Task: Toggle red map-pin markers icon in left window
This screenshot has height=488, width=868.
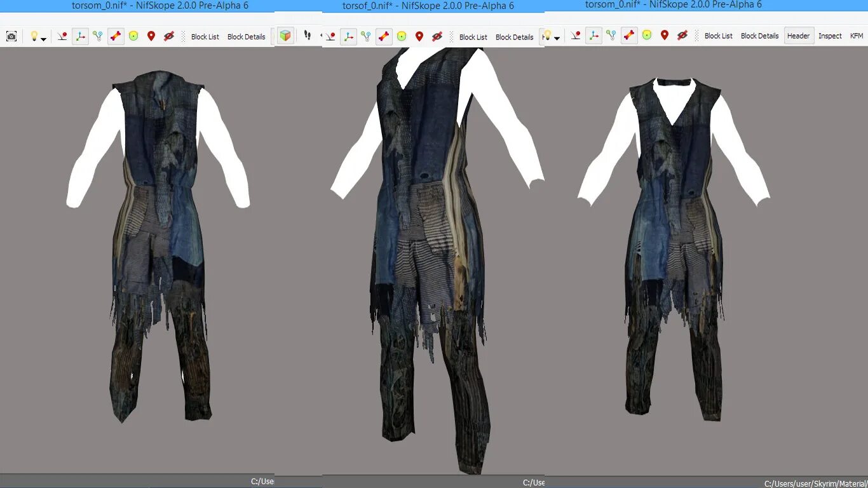Action: click(x=151, y=36)
